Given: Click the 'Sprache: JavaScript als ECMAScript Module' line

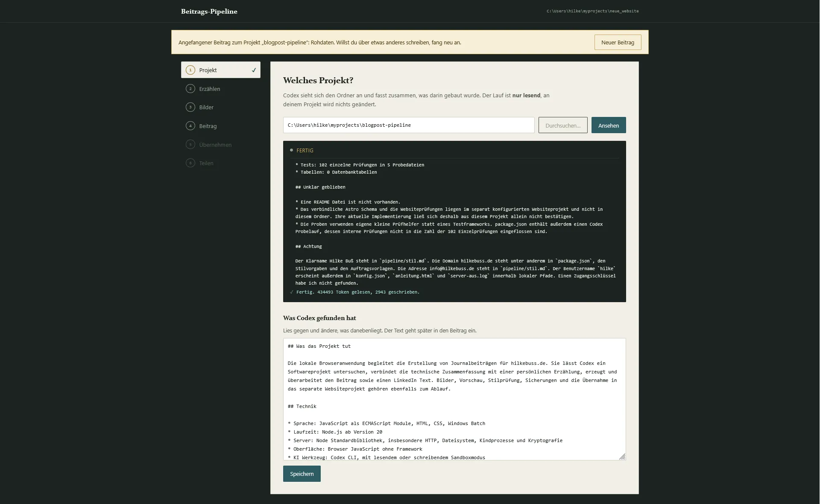Looking at the screenshot, I should [387, 423].
